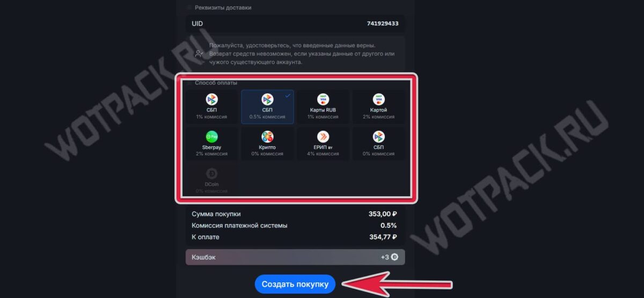Click the checkmark on the selected СБП tile

288,95
